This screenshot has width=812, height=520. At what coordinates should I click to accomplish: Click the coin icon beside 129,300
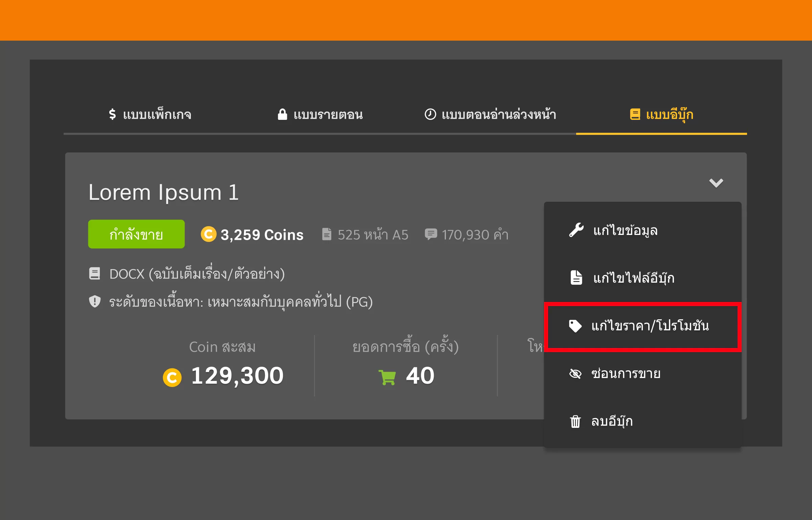click(x=172, y=377)
